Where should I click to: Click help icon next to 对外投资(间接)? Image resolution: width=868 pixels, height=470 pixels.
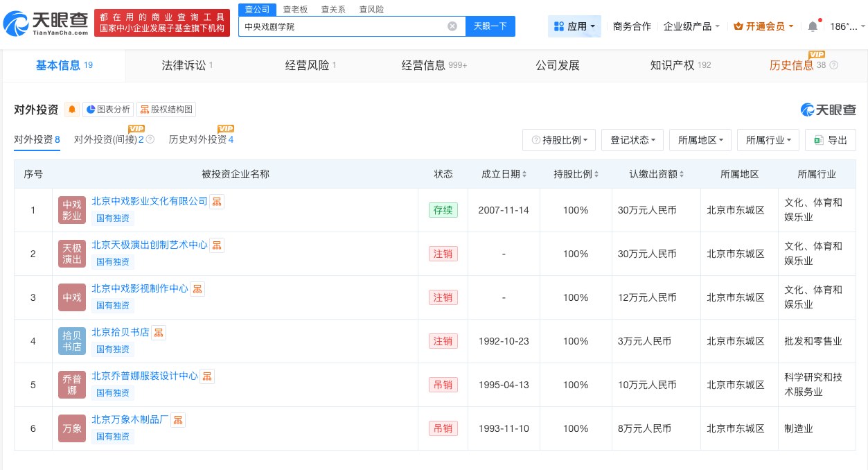point(150,139)
